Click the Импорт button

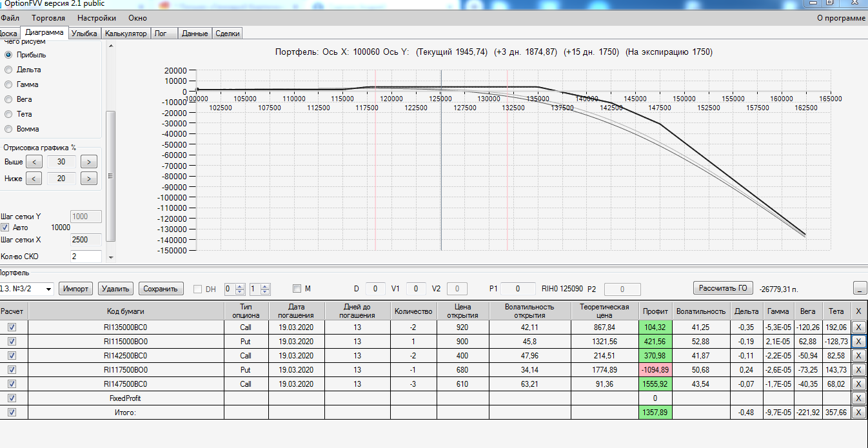[x=75, y=289]
